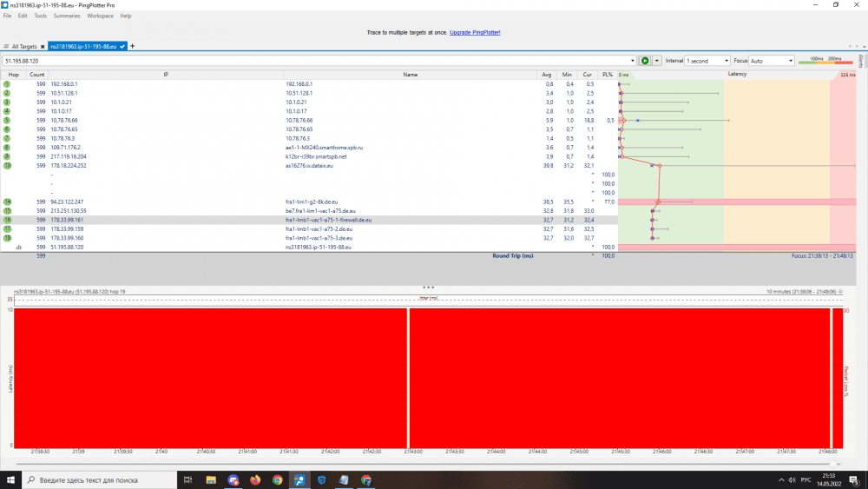The height and width of the screenshot is (489, 868).
Task: Open the Alerts side panel
Action: (x=861, y=61)
